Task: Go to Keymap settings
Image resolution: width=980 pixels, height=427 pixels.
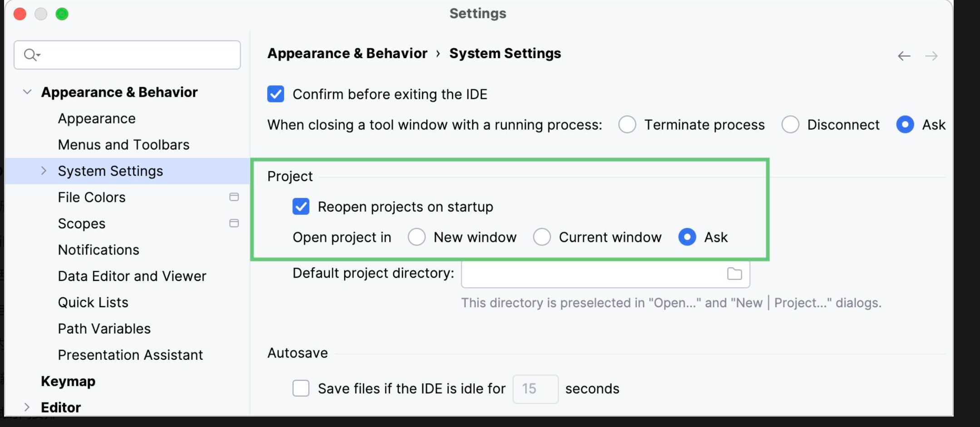Action: pos(68,381)
